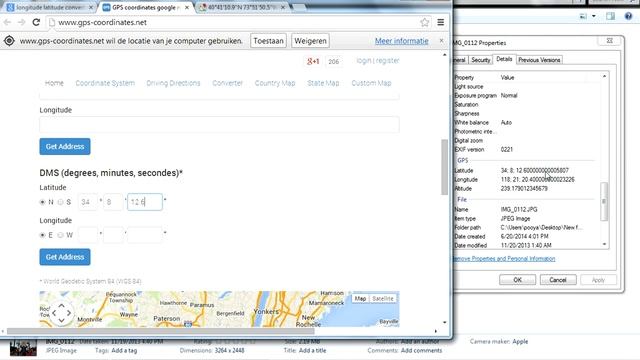Click Add a title in details pane
The width and height of the screenshot is (640, 360).
(312, 351)
